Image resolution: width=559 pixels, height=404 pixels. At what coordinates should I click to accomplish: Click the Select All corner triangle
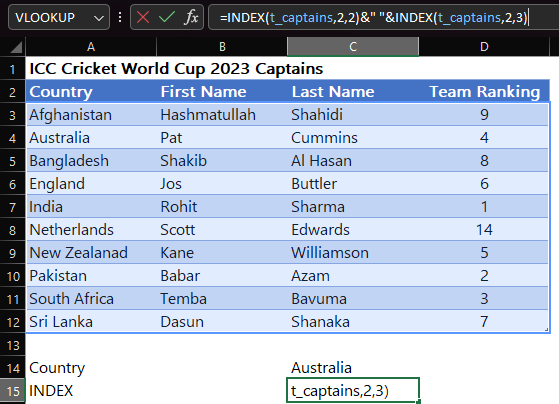click(15, 47)
